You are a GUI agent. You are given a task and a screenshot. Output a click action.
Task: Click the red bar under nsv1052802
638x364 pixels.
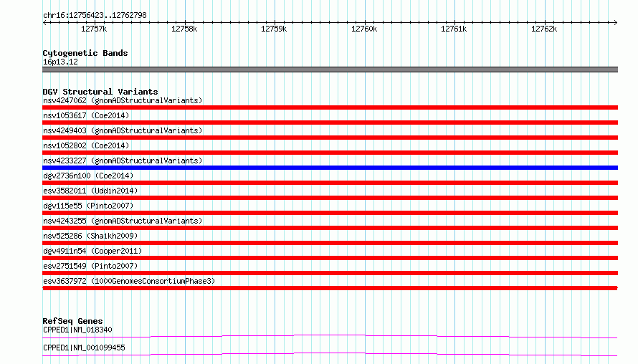point(330,153)
